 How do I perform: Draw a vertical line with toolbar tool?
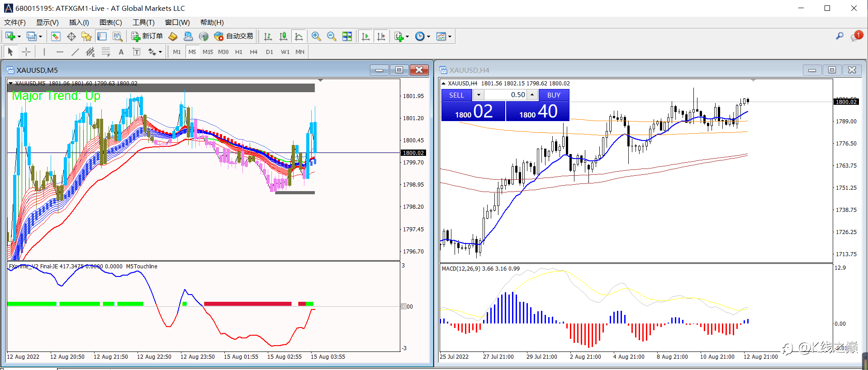[44, 52]
